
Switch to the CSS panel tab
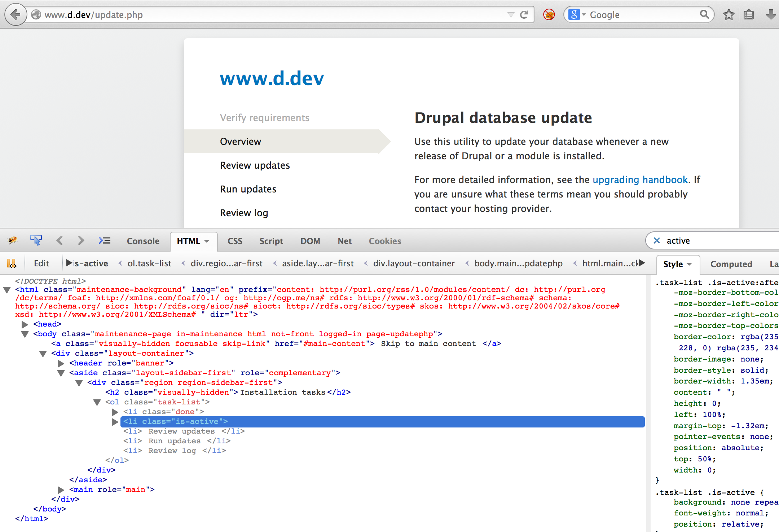235,241
